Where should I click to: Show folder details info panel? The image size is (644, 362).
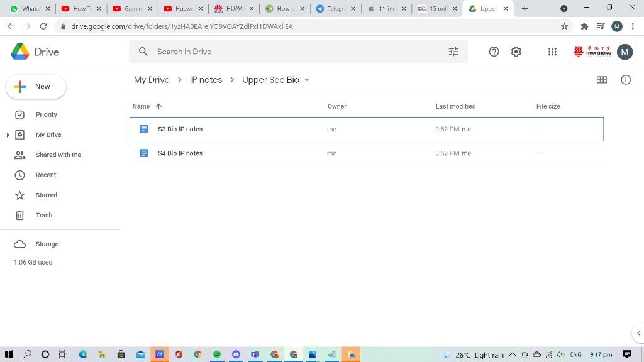click(625, 80)
